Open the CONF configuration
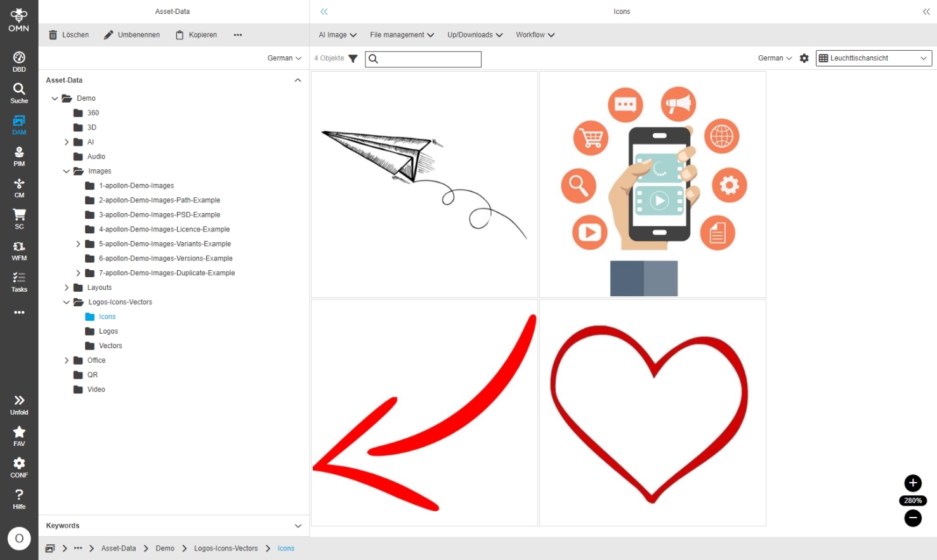937x560 pixels. 19,468
